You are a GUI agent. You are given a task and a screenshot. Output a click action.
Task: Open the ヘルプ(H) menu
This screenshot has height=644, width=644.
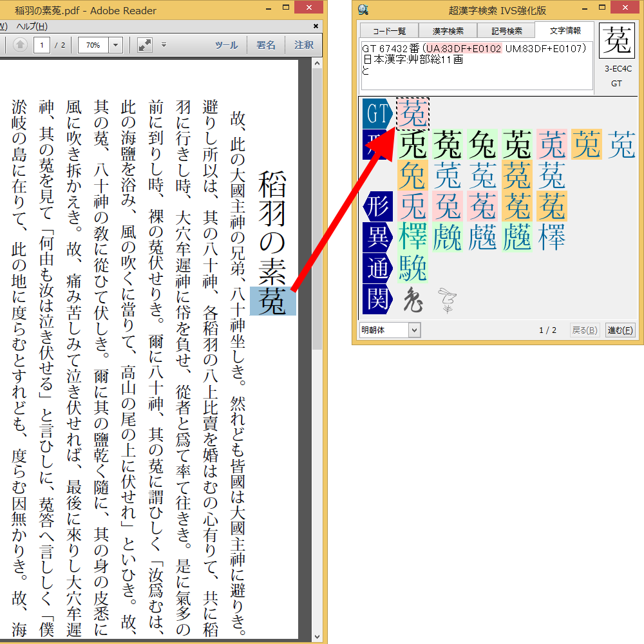32,26
